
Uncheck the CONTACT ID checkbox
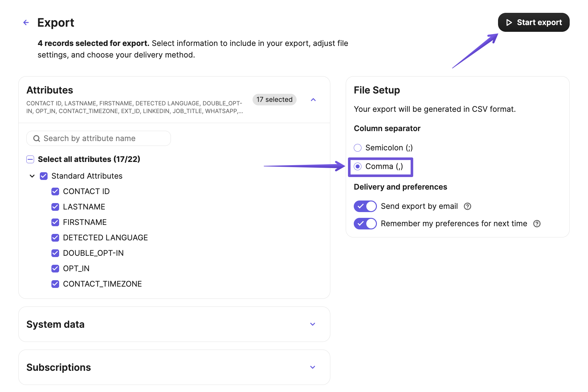pyautogui.click(x=55, y=192)
